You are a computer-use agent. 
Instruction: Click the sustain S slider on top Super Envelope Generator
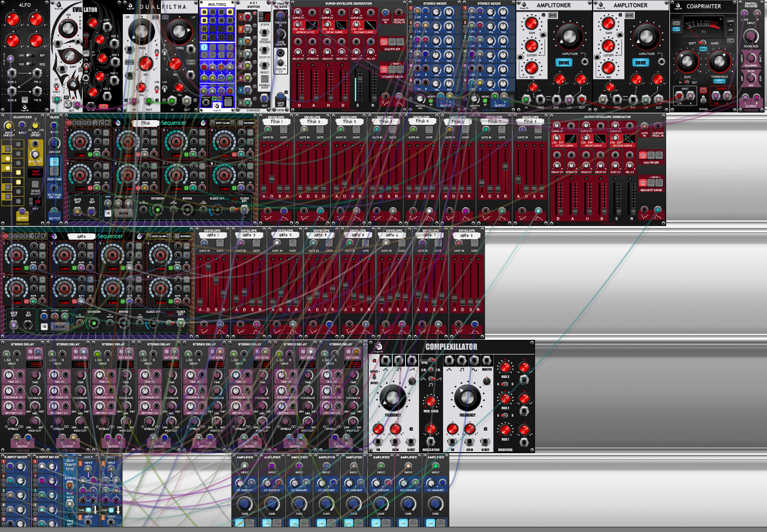[360, 79]
